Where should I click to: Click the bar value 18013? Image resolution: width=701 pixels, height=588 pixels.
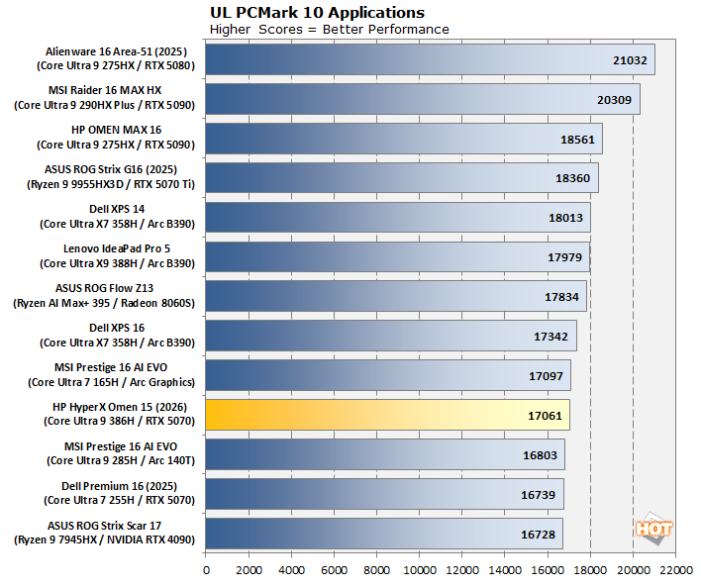(565, 218)
